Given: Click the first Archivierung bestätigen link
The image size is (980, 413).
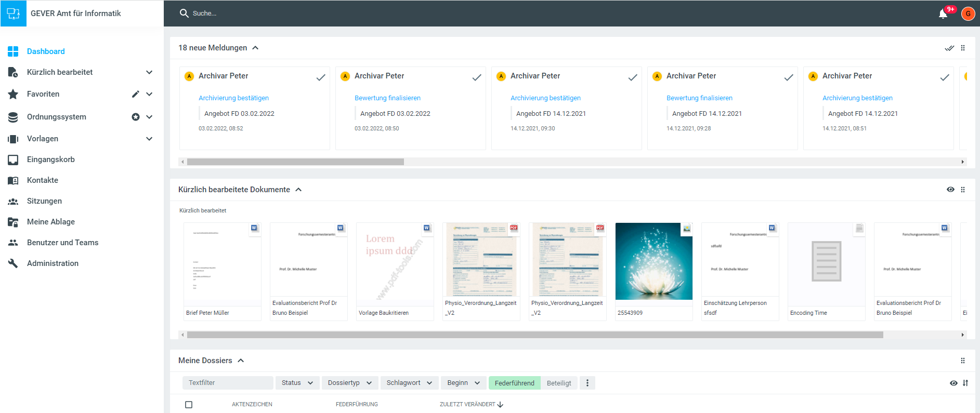Looking at the screenshot, I should 233,98.
